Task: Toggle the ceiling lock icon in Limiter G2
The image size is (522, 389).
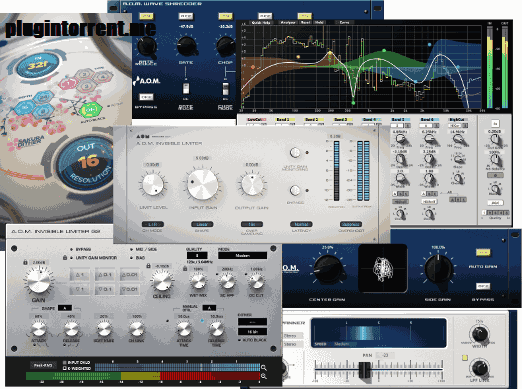Action: (x=149, y=266)
